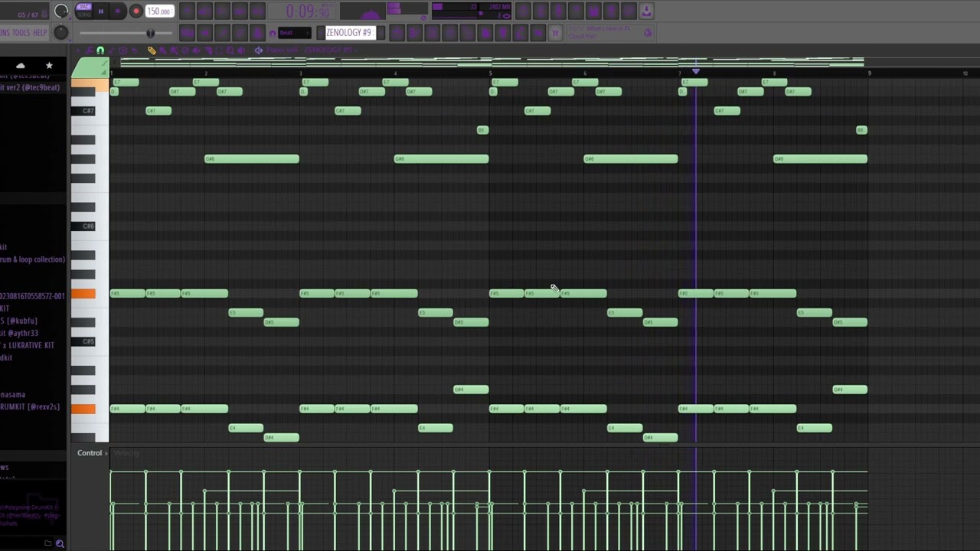Click the C#7 piano key
The width and height of the screenshot is (980, 551).
[84, 111]
